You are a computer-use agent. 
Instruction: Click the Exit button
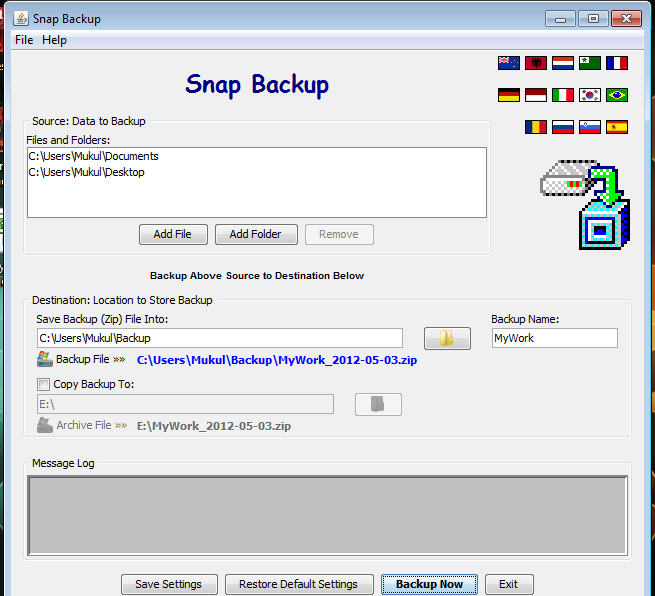point(509,584)
